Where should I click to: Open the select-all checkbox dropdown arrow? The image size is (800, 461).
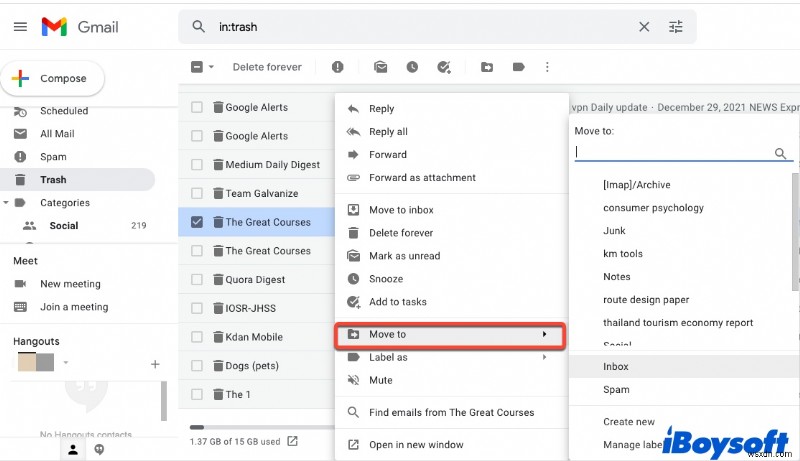coord(211,67)
